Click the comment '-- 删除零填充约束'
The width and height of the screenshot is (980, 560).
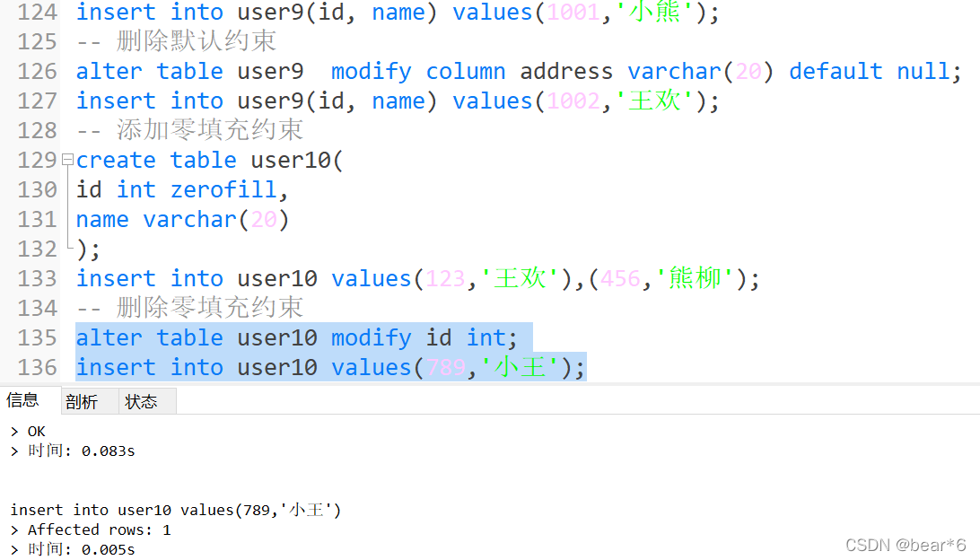point(189,308)
